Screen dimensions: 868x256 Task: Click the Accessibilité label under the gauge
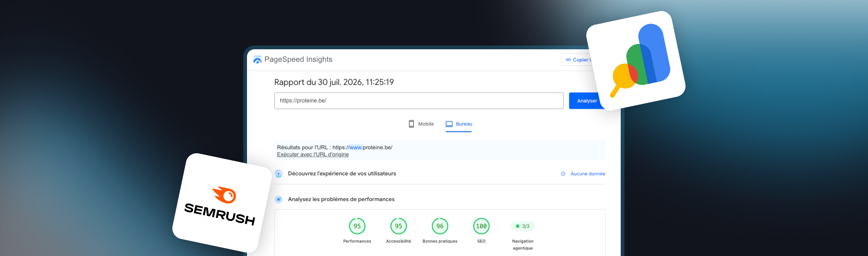(x=398, y=241)
